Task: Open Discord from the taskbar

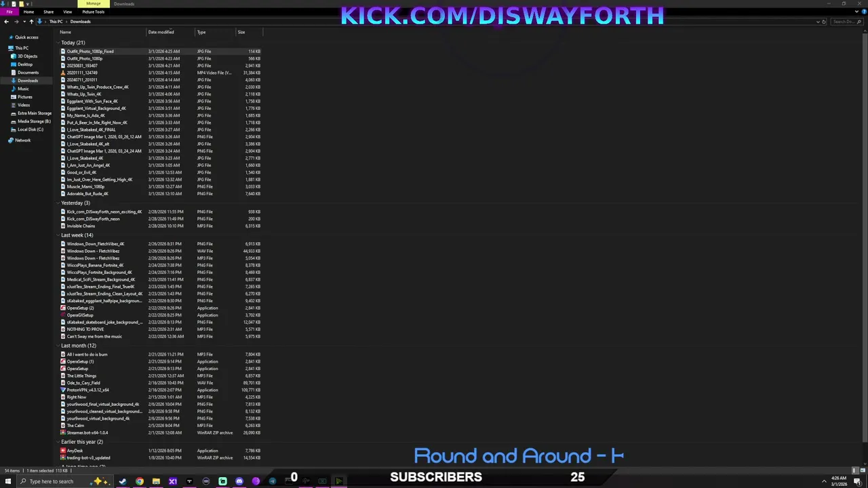Action: pyautogui.click(x=239, y=481)
